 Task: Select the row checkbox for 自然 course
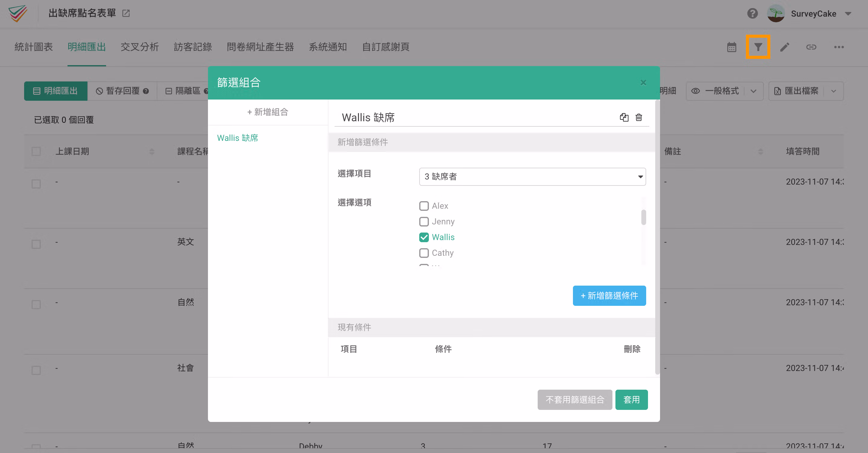(x=36, y=305)
